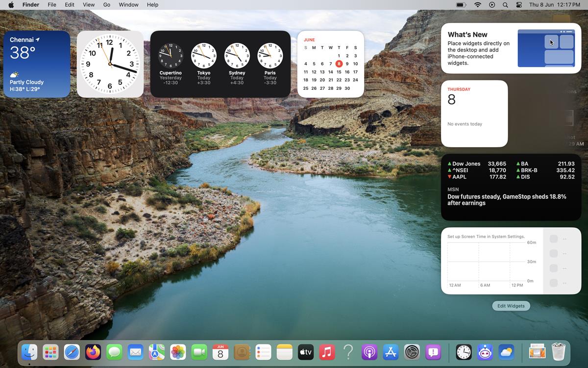This screenshot has width=588, height=368.
Task: Open the Window menu
Action: [x=128, y=4]
